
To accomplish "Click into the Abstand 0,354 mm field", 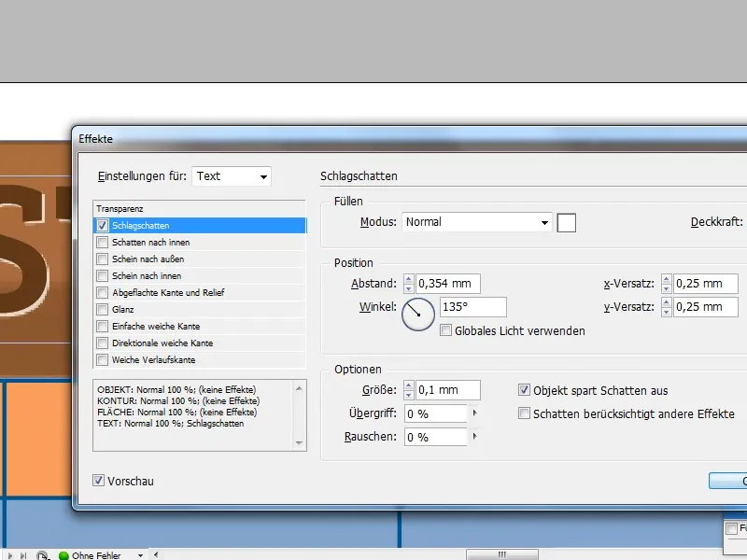I will point(448,284).
